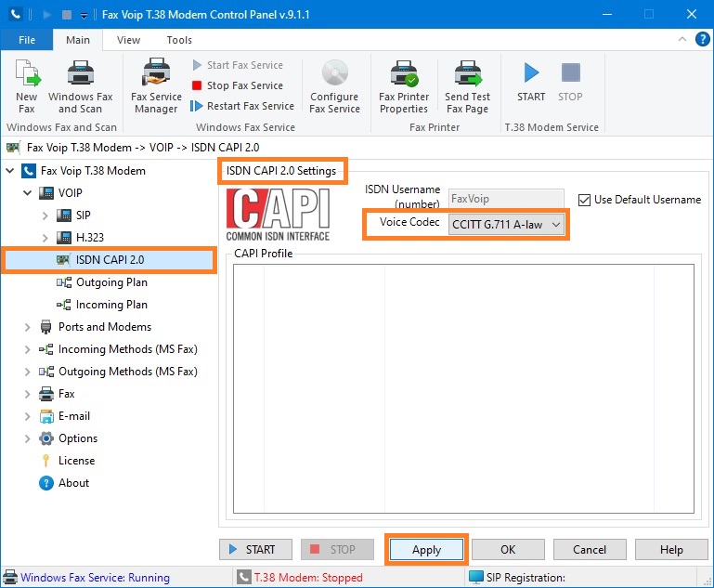Image resolution: width=714 pixels, height=588 pixels.
Task: Select ISDN CAPI 2.0 in tree
Action: coord(110,259)
